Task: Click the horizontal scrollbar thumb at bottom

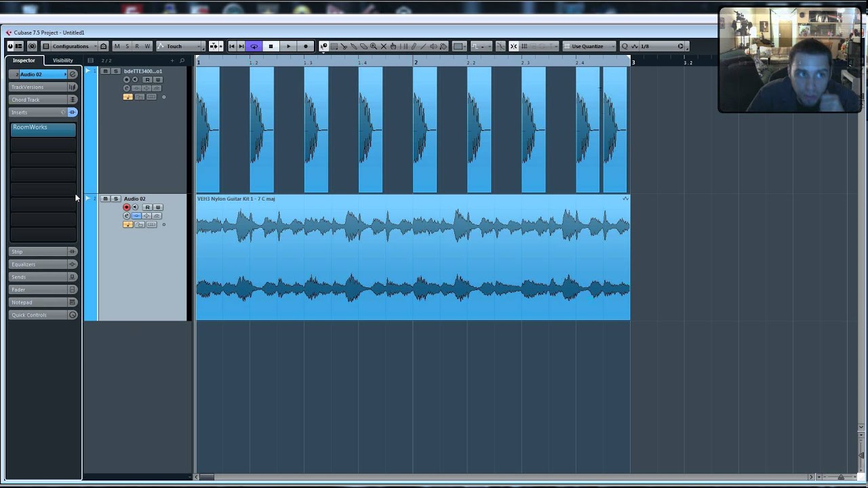Action: click(207, 477)
